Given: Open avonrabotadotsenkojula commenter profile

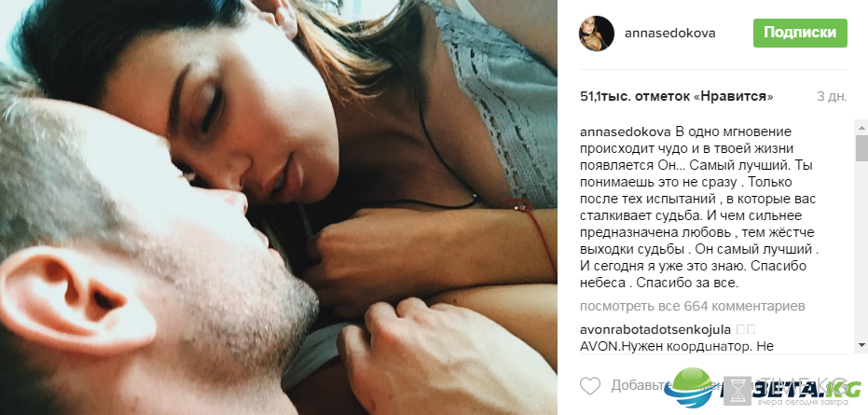Looking at the screenshot, I should point(654,330).
